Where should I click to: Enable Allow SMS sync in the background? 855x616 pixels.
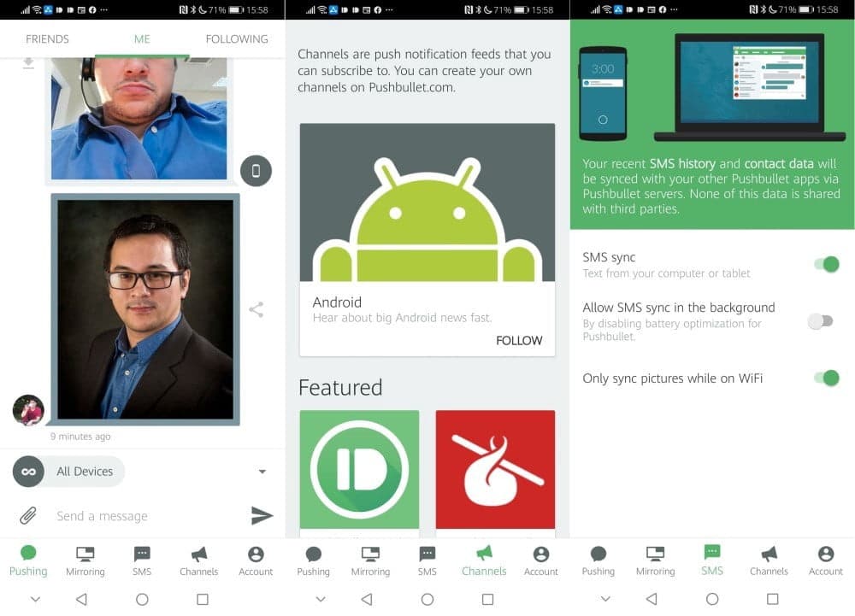click(x=822, y=320)
